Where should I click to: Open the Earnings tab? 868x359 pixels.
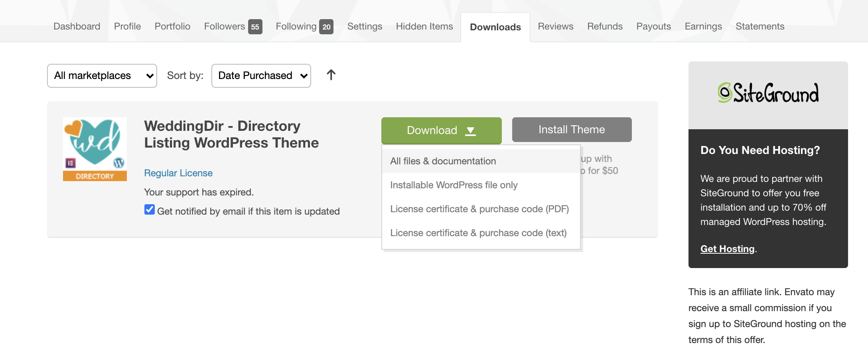(703, 26)
